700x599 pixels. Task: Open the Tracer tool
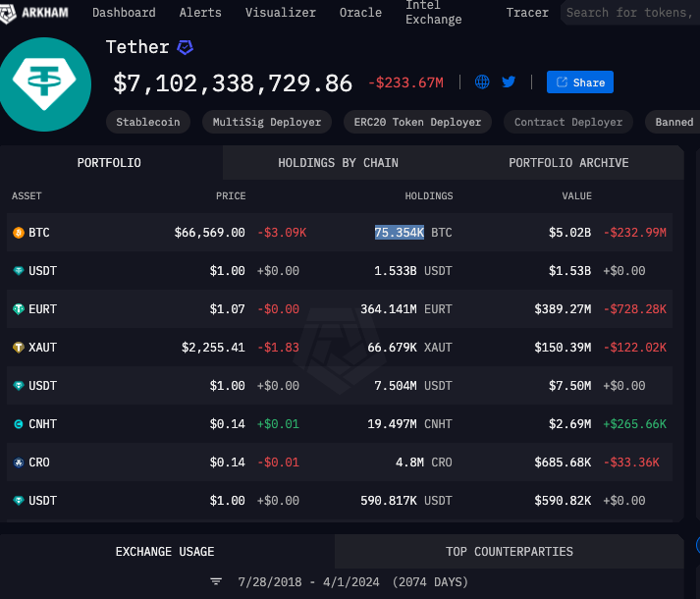pyautogui.click(x=527, y=13)
